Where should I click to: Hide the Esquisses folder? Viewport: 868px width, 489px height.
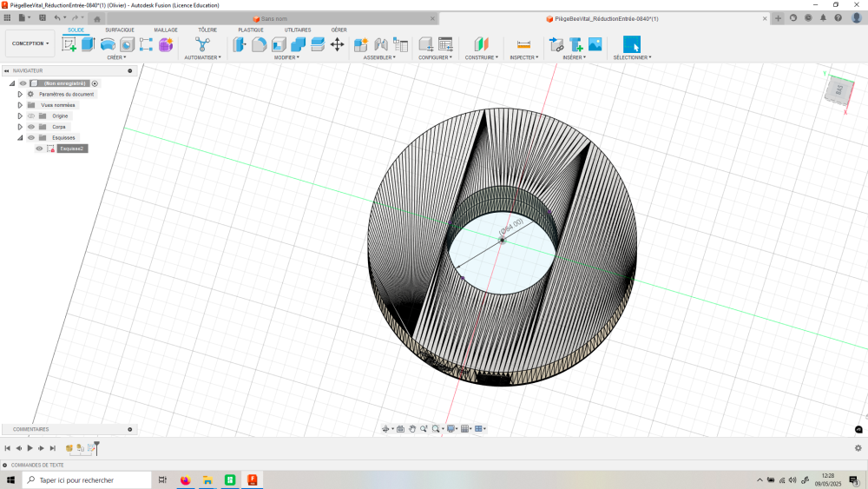coord(31,138)
